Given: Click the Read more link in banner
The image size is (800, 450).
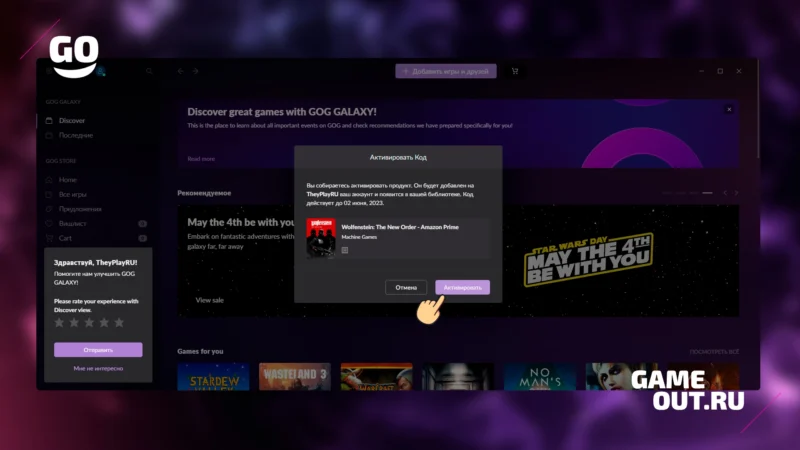Looking at the screenshot, I should [x=201, y=159].
